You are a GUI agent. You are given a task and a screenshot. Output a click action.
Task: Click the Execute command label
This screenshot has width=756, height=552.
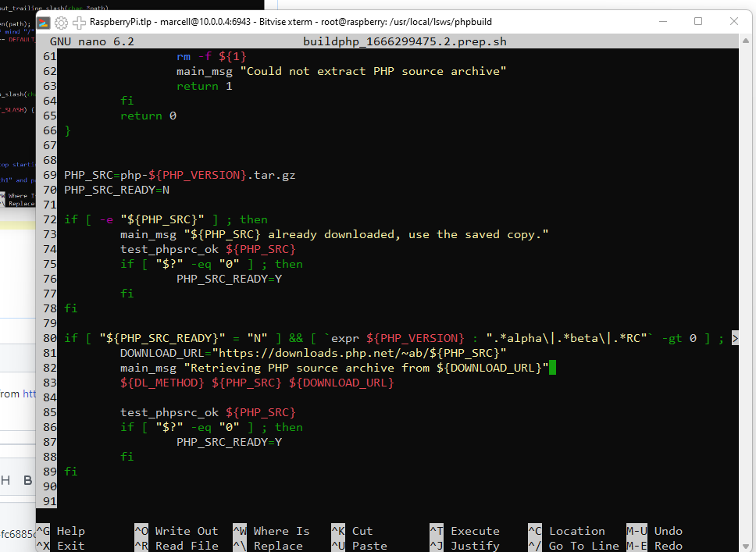[475, 531]
